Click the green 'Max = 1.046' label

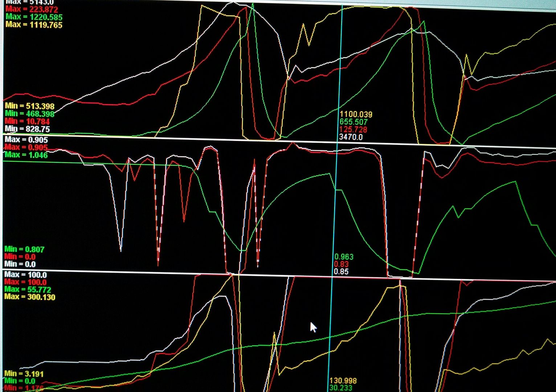[x=26, y=155]
